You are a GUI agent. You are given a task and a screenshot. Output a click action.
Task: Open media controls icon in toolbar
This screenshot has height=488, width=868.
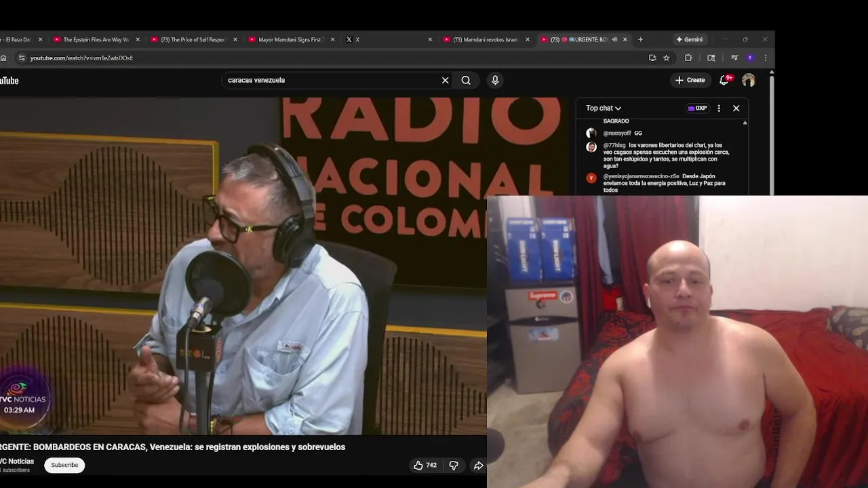[x=734, y=58]
